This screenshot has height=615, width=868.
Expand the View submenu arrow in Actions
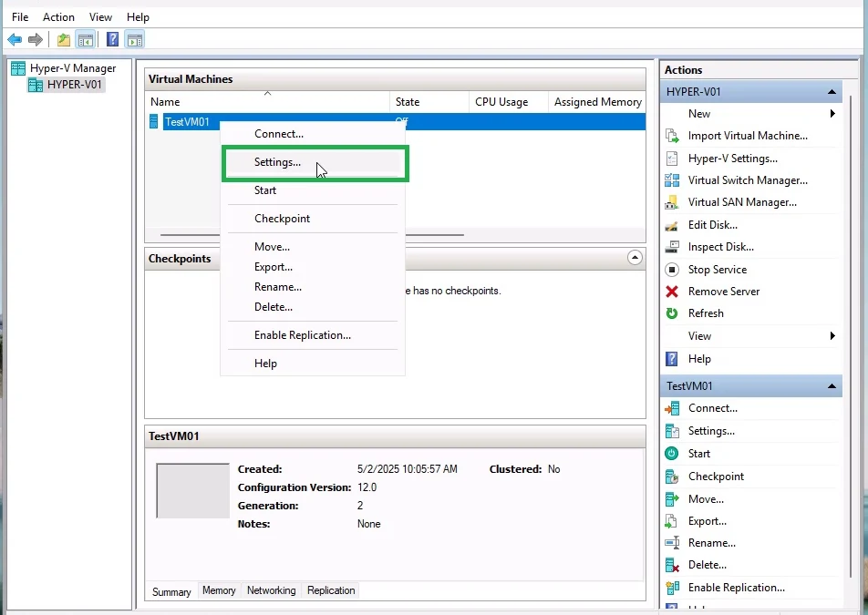click(832, 335)
